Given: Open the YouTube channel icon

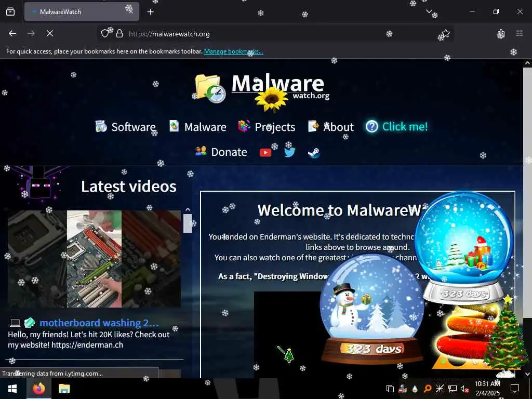Looking at the screenshot, I should 265,153.
